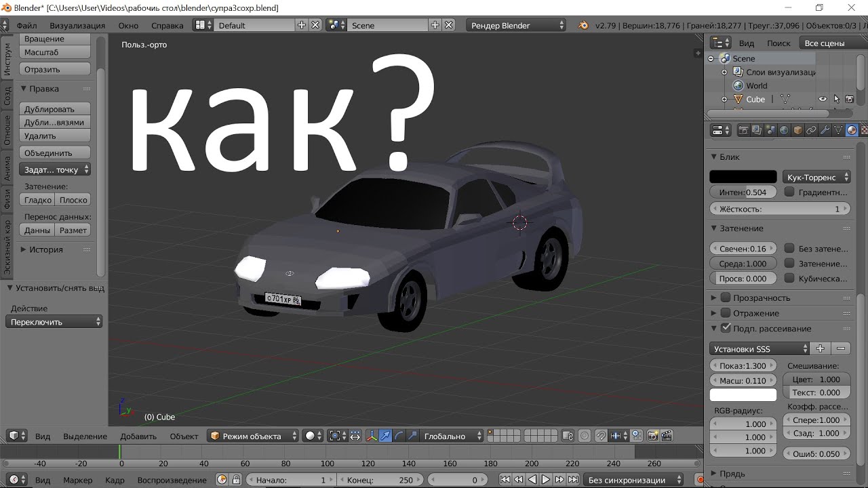
Task: Click the black specular color swatch
Action: [x=743, y=177]
